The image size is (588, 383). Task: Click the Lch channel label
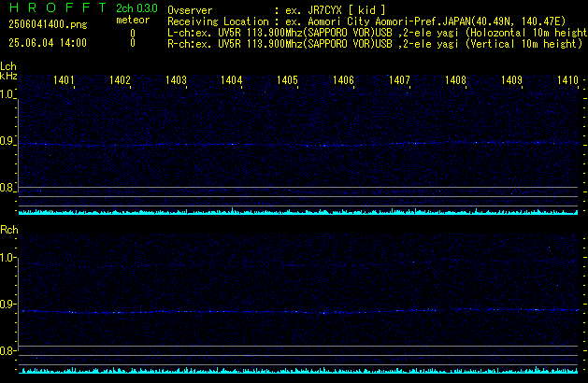(8, 66)
